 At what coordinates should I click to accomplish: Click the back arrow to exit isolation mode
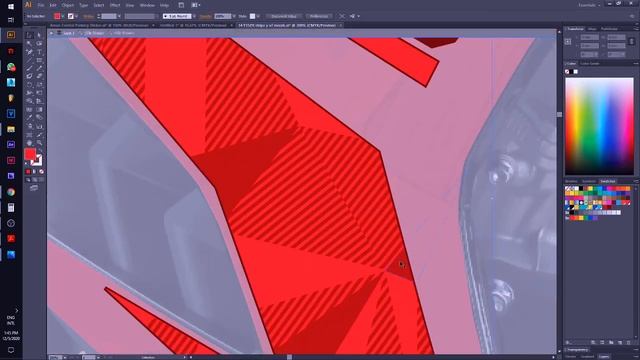(x=52, y=33)
